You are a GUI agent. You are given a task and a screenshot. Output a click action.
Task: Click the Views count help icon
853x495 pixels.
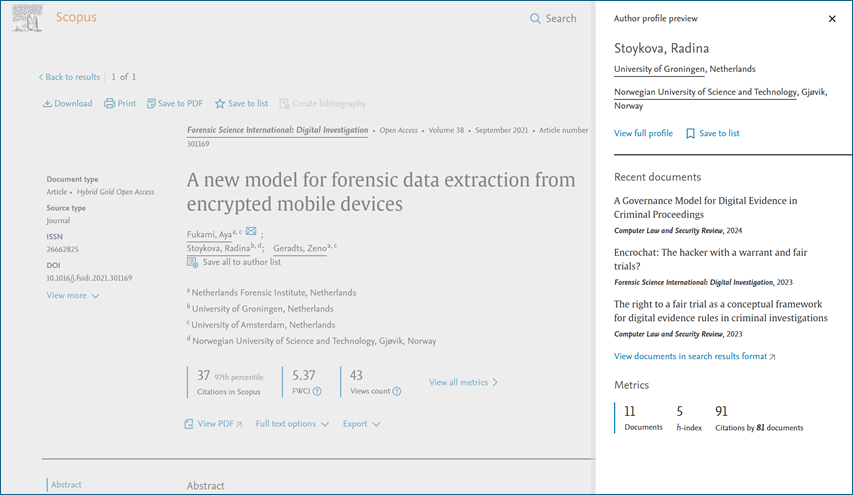(397, 391)
